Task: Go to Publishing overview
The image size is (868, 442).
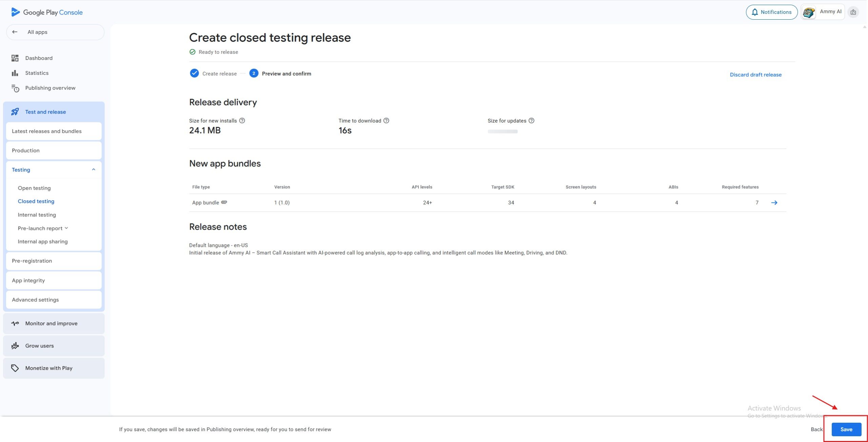Action: click(x=50, y=88)
